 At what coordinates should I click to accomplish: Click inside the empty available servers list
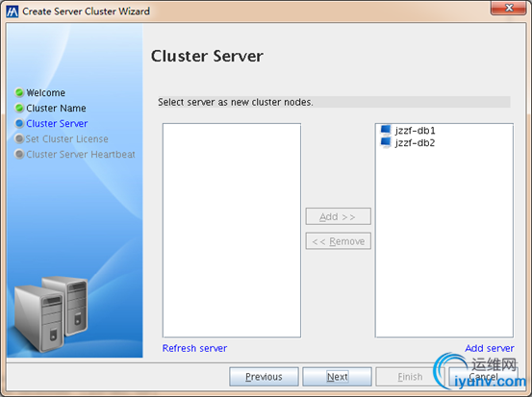pos(232,231)
